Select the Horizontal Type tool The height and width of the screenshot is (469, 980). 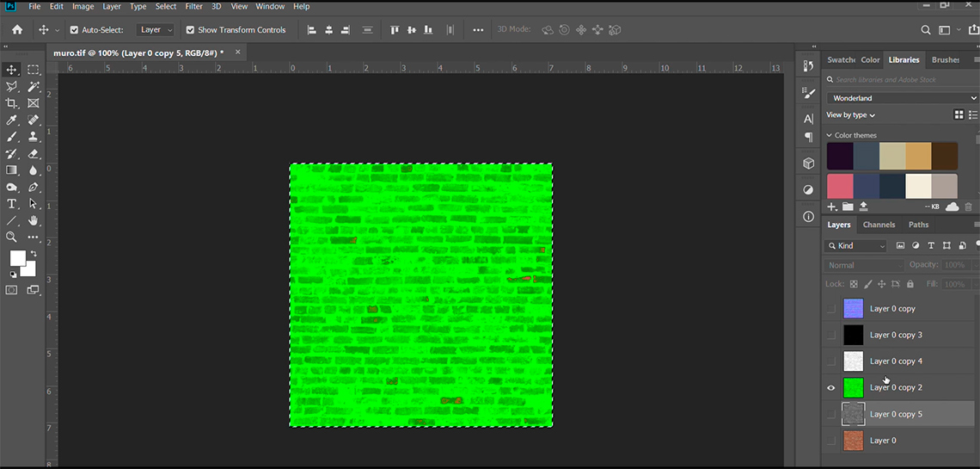[12, 204]
